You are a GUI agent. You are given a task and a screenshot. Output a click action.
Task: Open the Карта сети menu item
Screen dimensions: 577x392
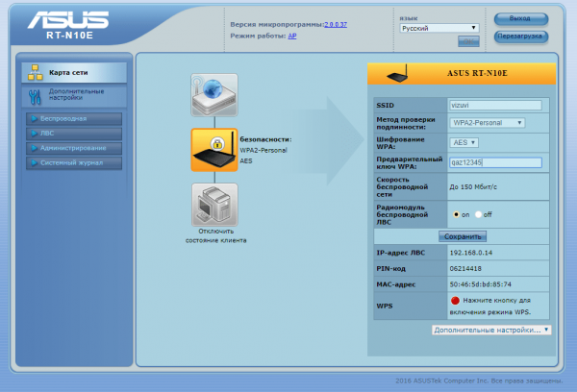[74, 72]
